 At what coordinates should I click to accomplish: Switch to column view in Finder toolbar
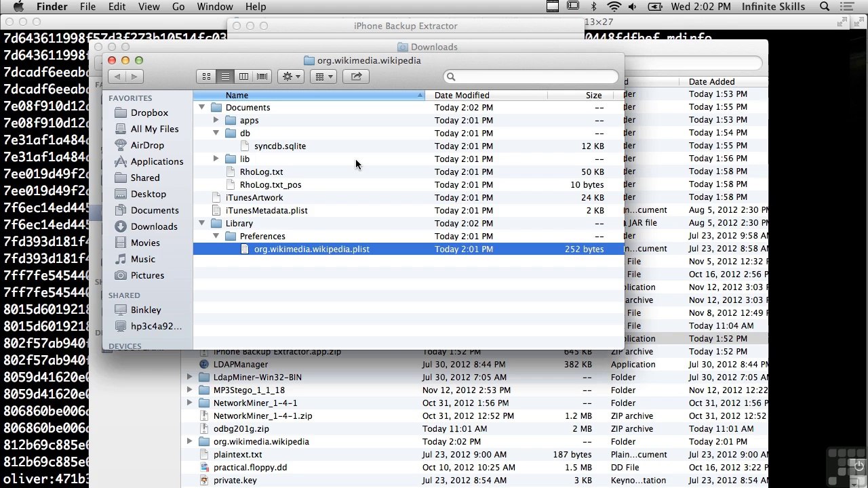(x=243, y=77)
